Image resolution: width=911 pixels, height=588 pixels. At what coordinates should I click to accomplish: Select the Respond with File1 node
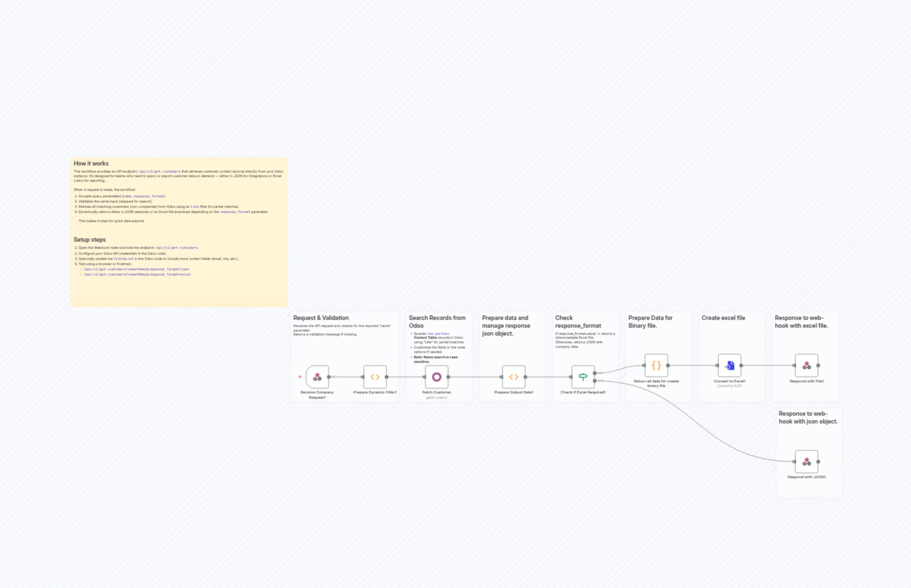pyautogui.click(x=806, y=365)
